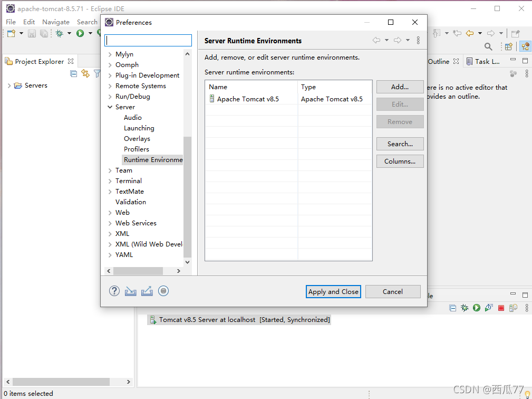
Task: Open Preferences back history dropdown arrow
Action: (386, 40)
